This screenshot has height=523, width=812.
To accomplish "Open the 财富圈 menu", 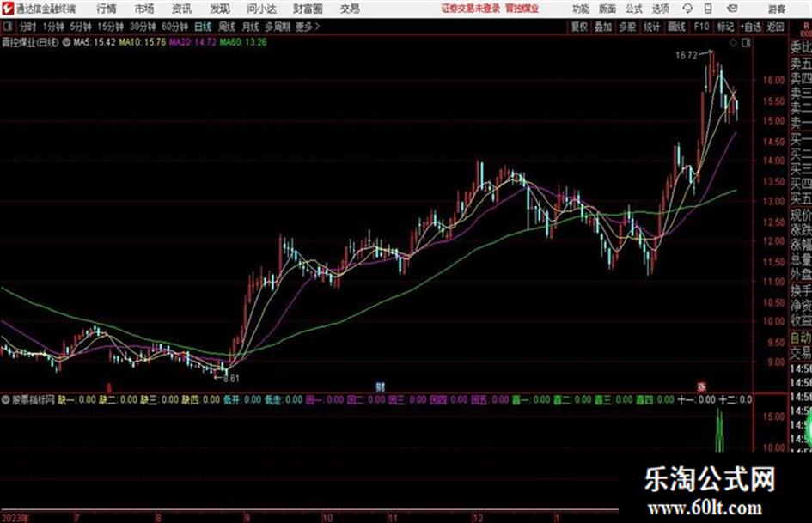I will tap(308, 9).
